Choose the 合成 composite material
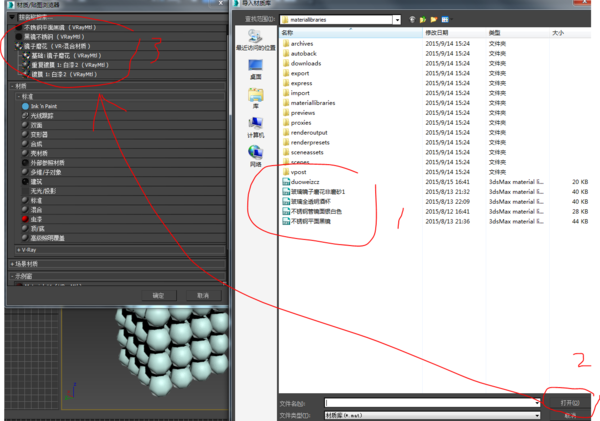The image size is (600, 421). [x=32, y=144]
